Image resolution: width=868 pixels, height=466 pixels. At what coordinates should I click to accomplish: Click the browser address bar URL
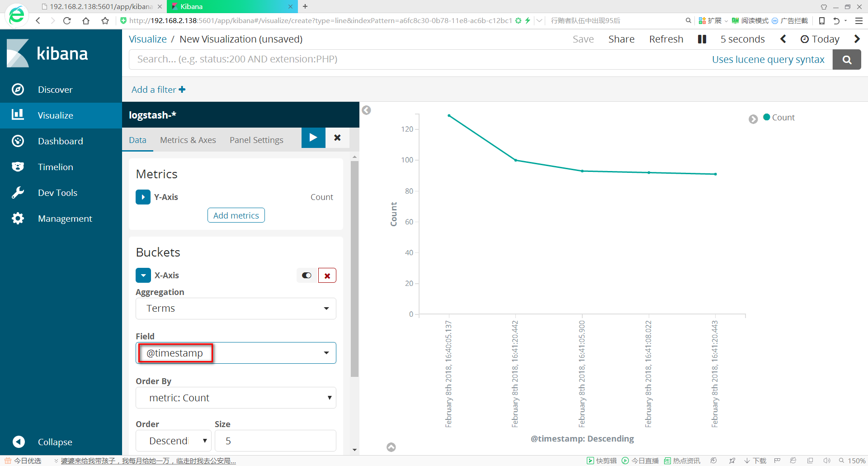click(321, 20)
